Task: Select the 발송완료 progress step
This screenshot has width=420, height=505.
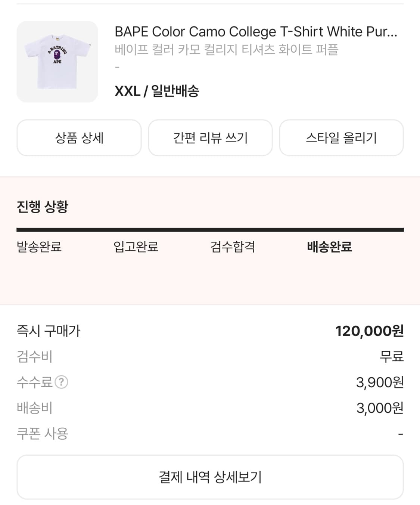Action: point(39,247)
